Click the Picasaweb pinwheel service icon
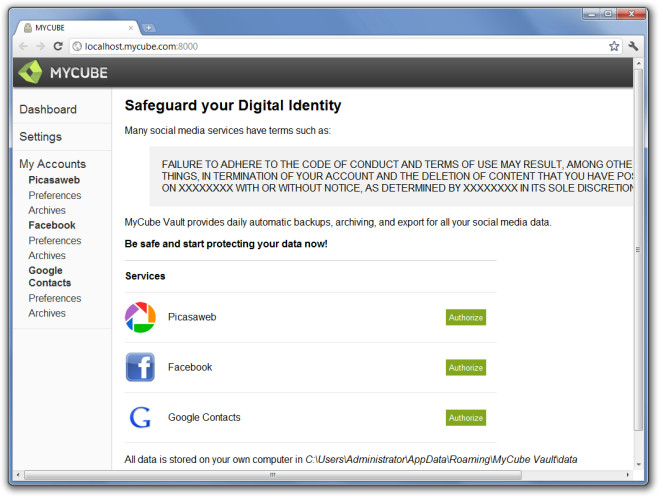This screenshot has width=660, height=497. (141, 317)
